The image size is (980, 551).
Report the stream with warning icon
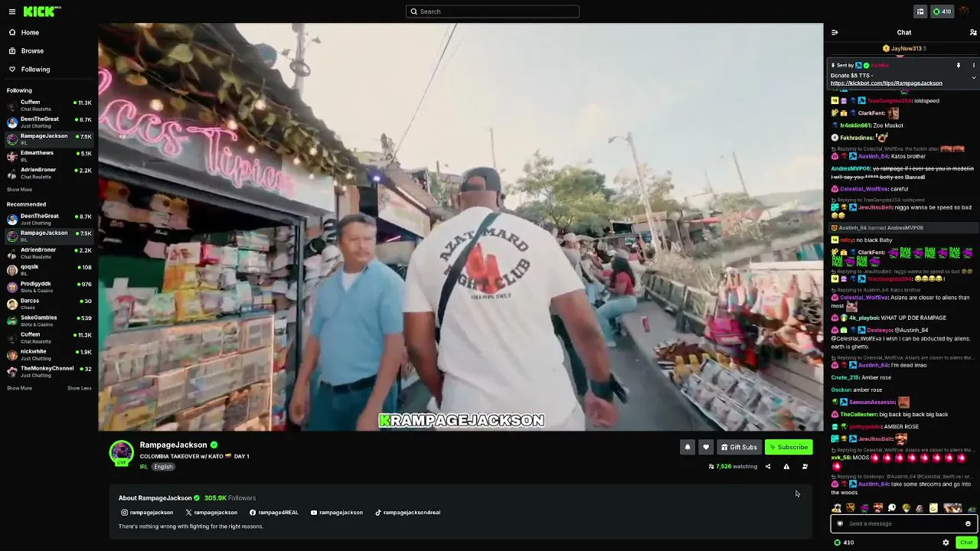point(786,466)
